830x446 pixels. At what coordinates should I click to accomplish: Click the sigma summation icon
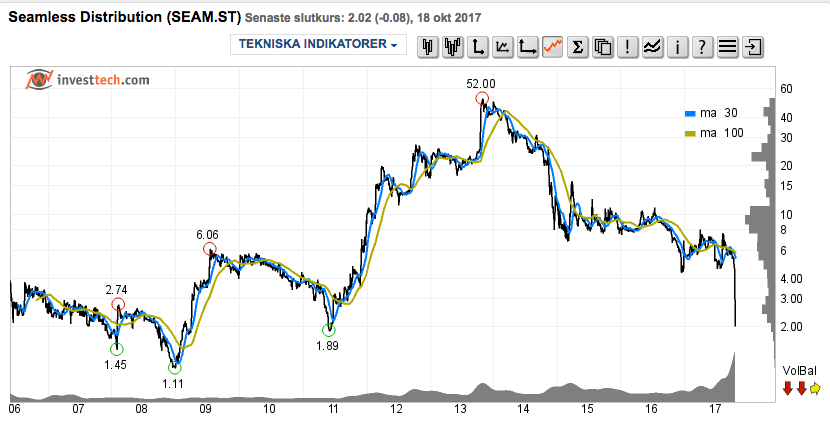click(x=578, y=47)
